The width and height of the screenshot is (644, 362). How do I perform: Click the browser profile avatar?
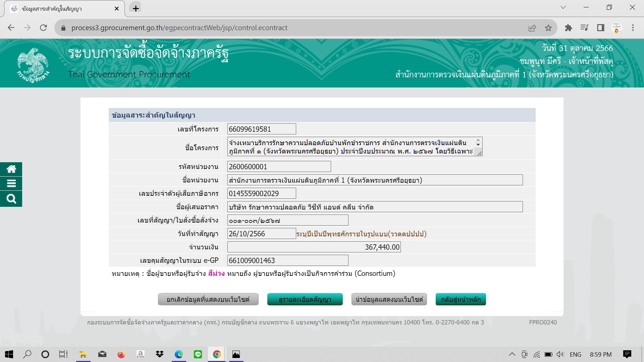[x=616, y=28]
